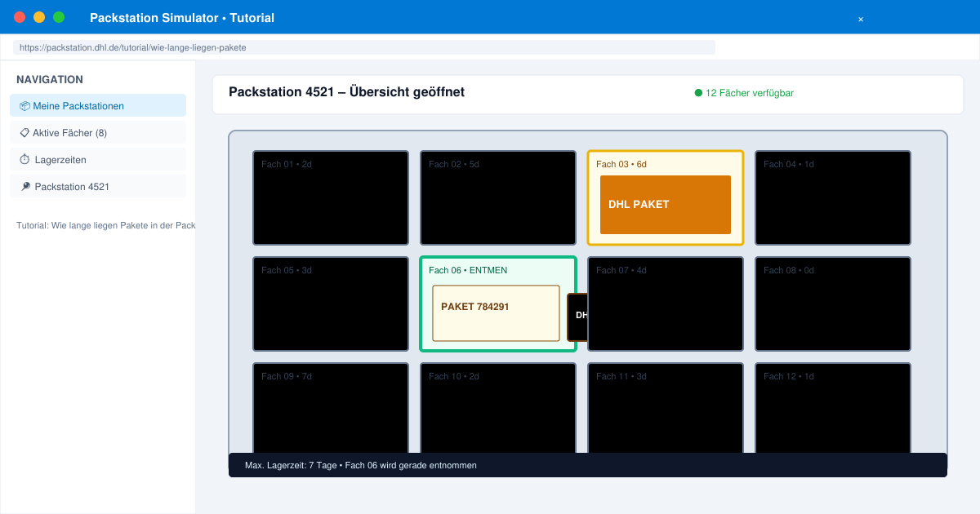Image resolution: width=980 pixels, height=514 pixels.
Task: Click the 12 Fächer verfügbar status
Action: [x=744, y=93]
